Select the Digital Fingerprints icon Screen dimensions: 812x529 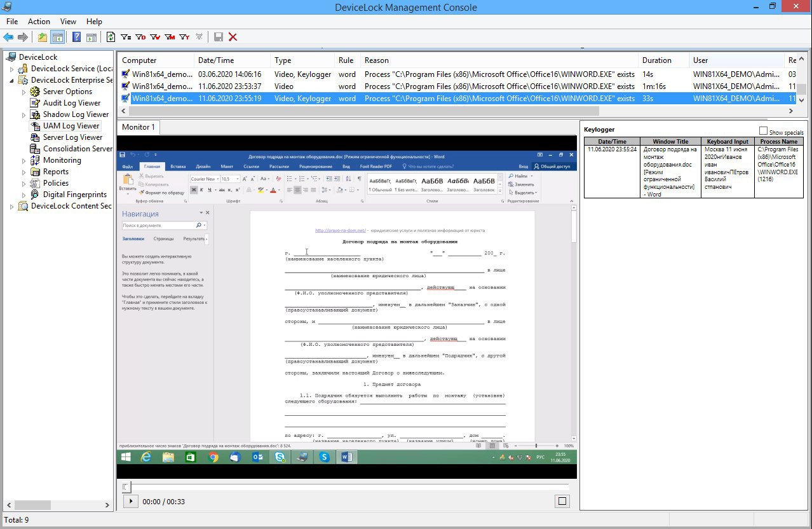click(x=36, y=195)
